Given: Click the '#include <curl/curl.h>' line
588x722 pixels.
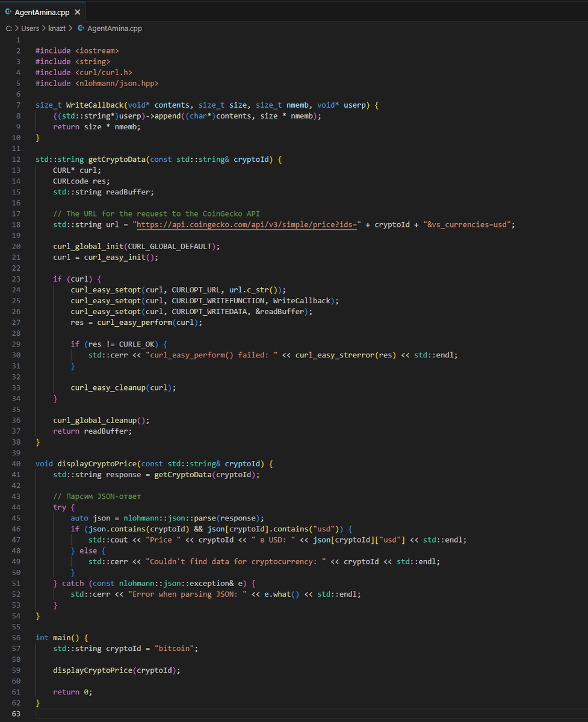Looking at the screenshot, I should [84, 72].
